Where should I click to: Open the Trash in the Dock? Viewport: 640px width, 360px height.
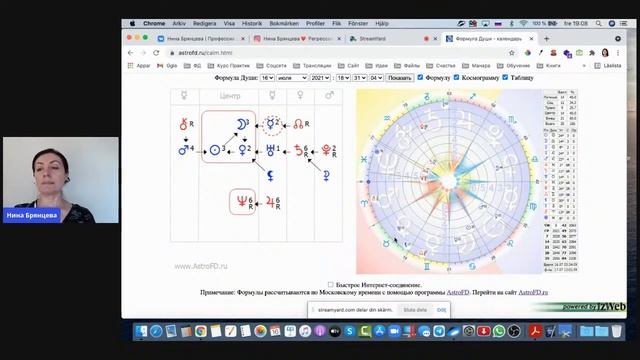point(617,331)
